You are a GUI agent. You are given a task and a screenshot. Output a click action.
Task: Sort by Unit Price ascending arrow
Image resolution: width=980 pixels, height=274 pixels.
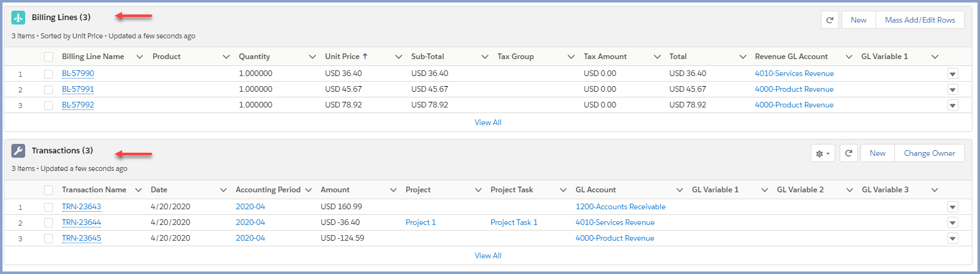coord(365,57)
